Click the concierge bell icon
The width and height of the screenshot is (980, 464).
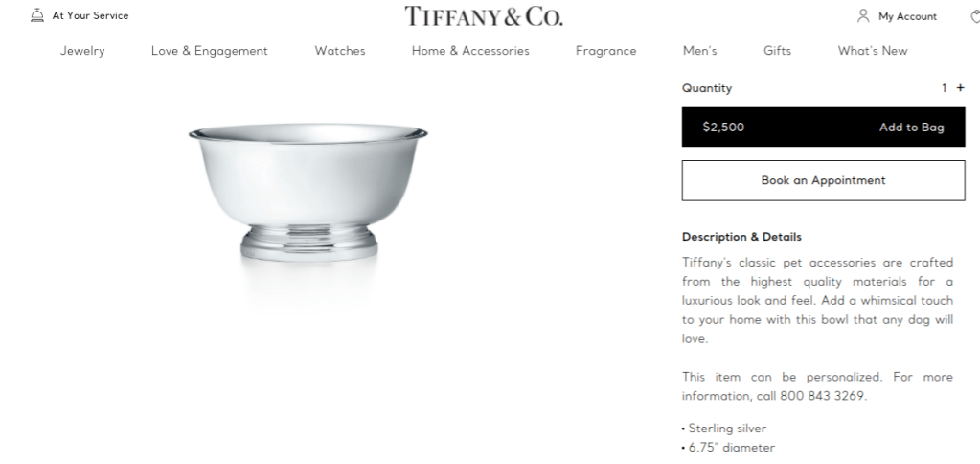37,15
